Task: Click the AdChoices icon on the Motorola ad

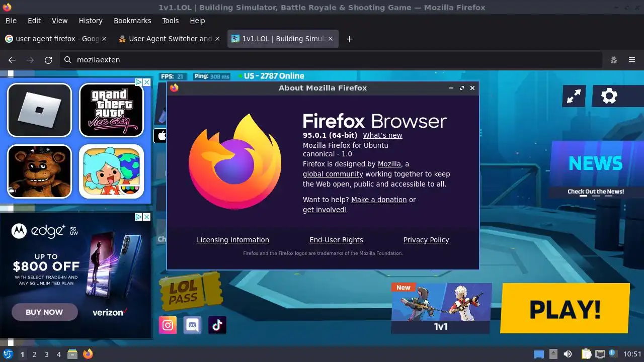Action: [x=138, y=217]
